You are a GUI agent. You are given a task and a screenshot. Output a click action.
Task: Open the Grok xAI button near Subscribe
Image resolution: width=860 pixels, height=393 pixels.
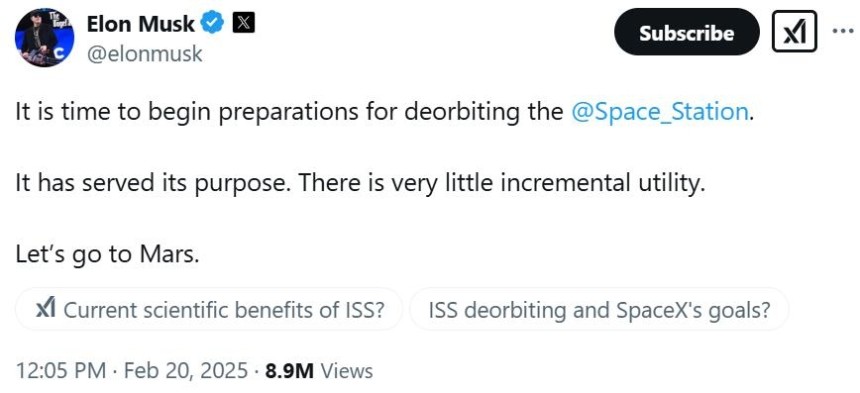794,33
